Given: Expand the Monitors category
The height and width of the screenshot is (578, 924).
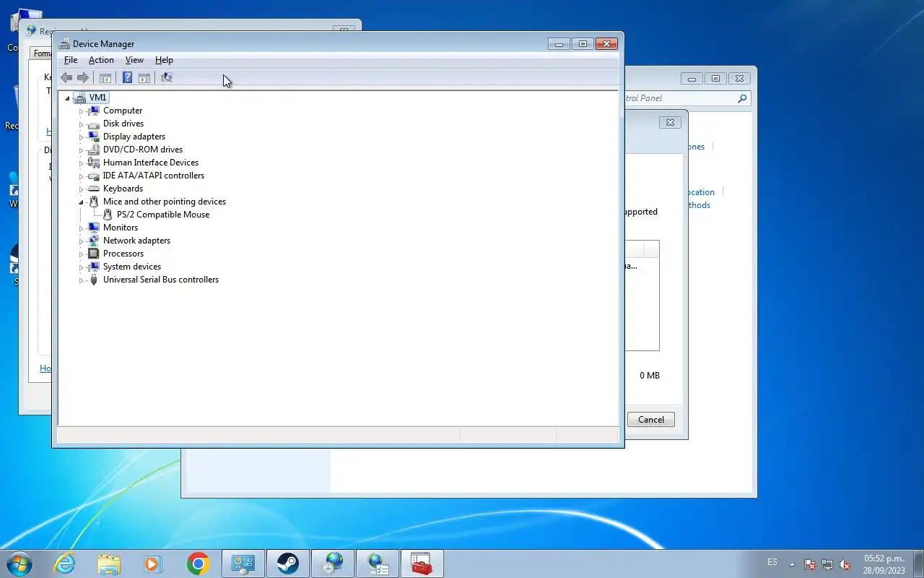Looking at the screenshot, I should tap(81, 228).
